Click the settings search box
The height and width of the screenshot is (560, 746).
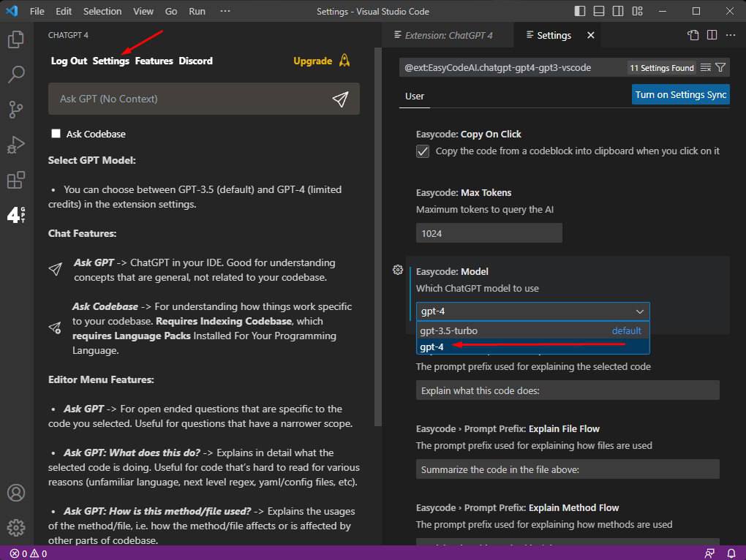pos(512,67)
